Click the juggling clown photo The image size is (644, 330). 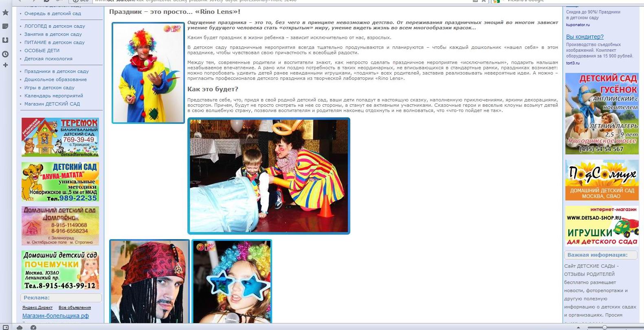(148, 73)
